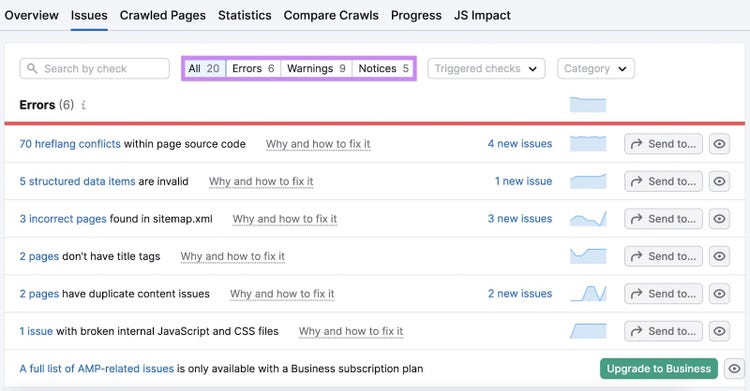
Task: Click structured data trend sparkline
Action: (588, 181)
